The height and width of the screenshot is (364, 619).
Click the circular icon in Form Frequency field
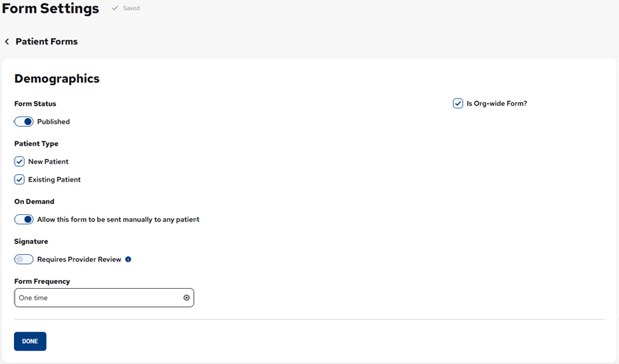(x=186, y=298)
